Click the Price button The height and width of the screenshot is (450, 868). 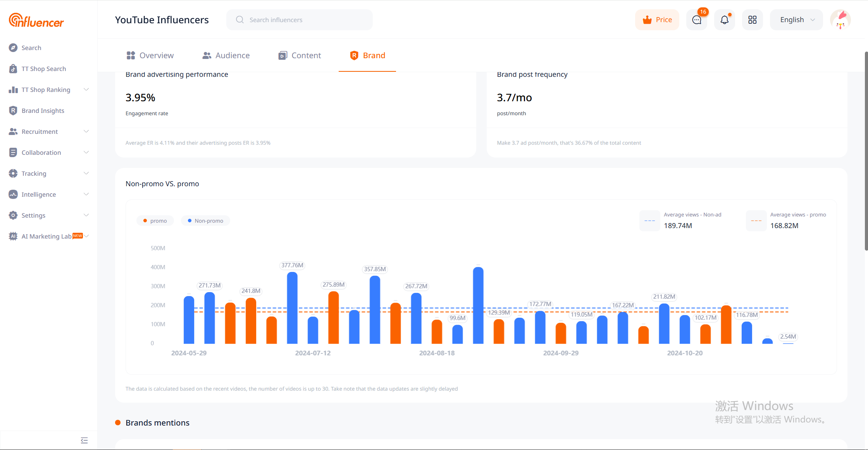click(657, 20)
